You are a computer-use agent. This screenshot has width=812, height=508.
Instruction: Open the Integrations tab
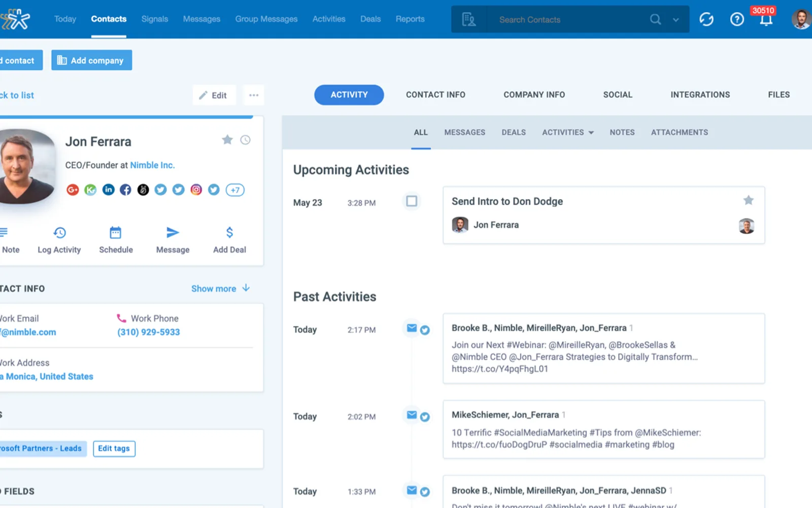click(700, 95)
